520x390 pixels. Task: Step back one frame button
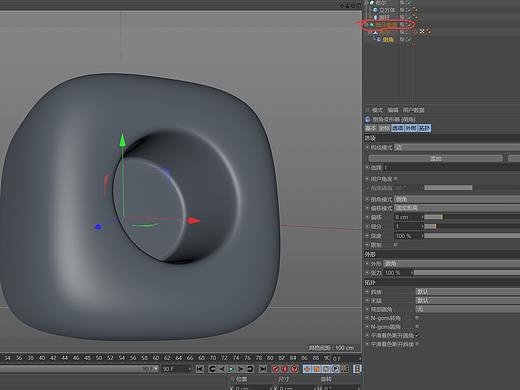(222, 369)
